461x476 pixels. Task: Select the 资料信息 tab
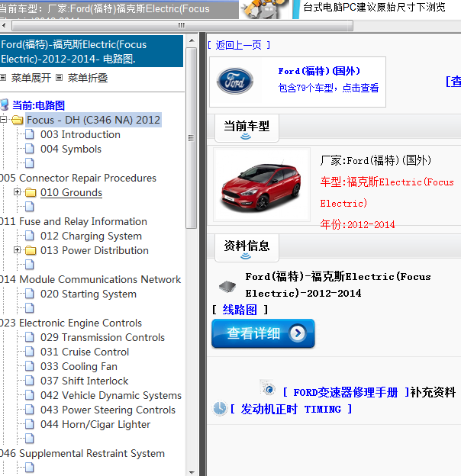[247, 248]
